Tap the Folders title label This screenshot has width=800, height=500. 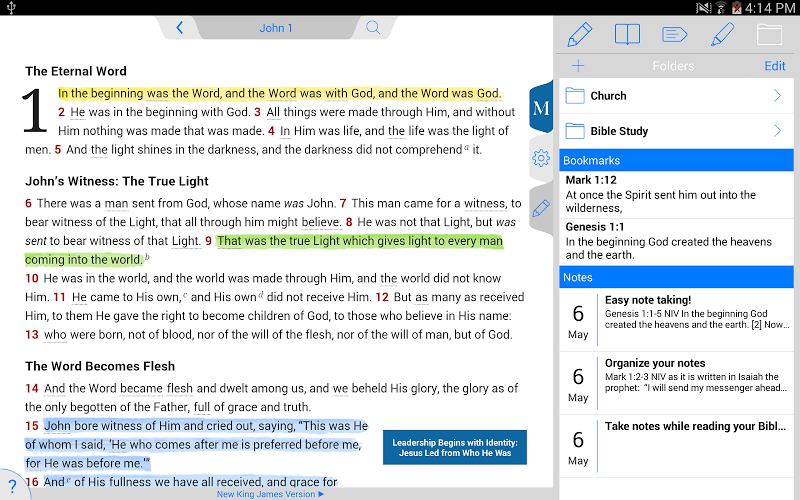[673, 66]
